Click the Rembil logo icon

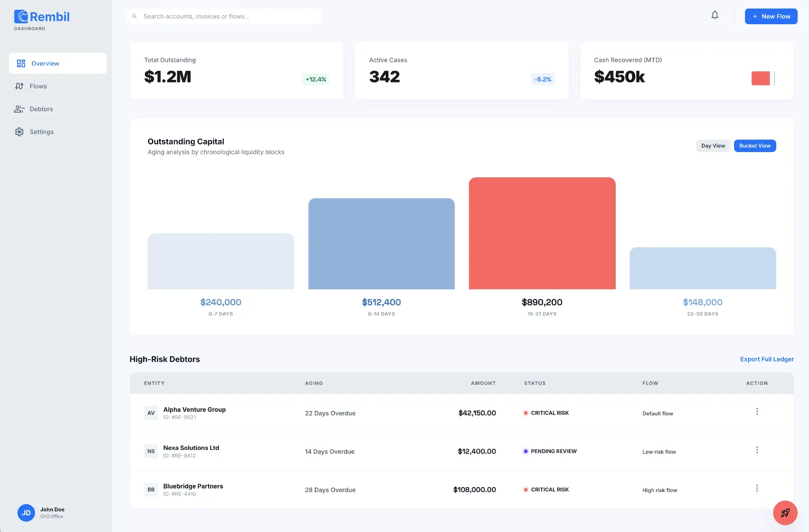pyautogui.click(x=21, y=17)
